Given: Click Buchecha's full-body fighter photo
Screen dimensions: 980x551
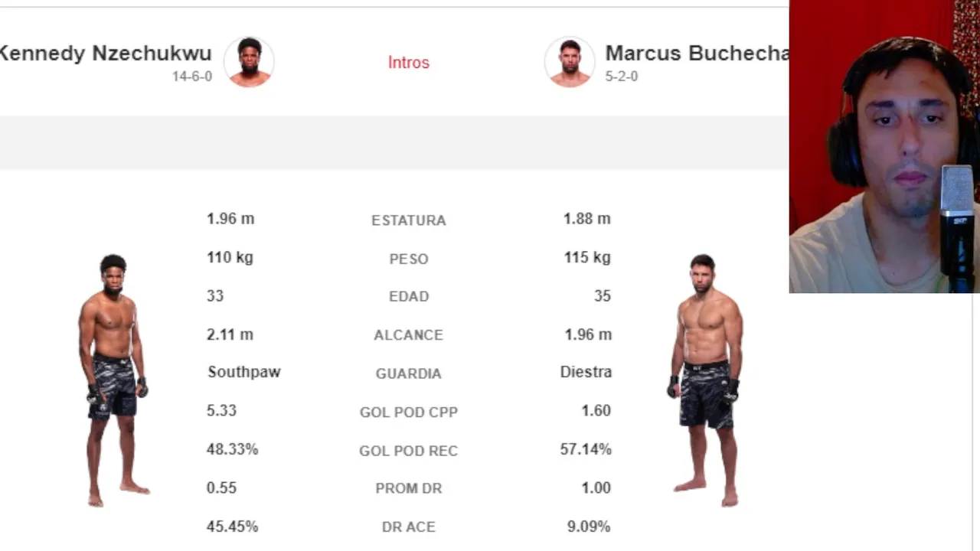Looking at the screenshot, I should click(706, 380).
